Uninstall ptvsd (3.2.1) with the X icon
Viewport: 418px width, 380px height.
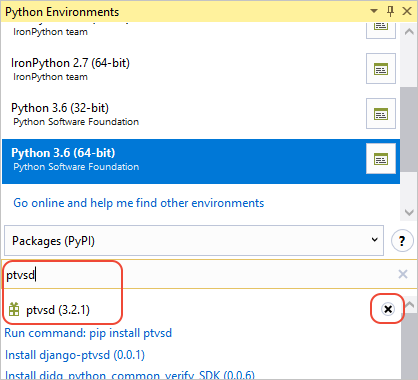click(x=388, y=309)
